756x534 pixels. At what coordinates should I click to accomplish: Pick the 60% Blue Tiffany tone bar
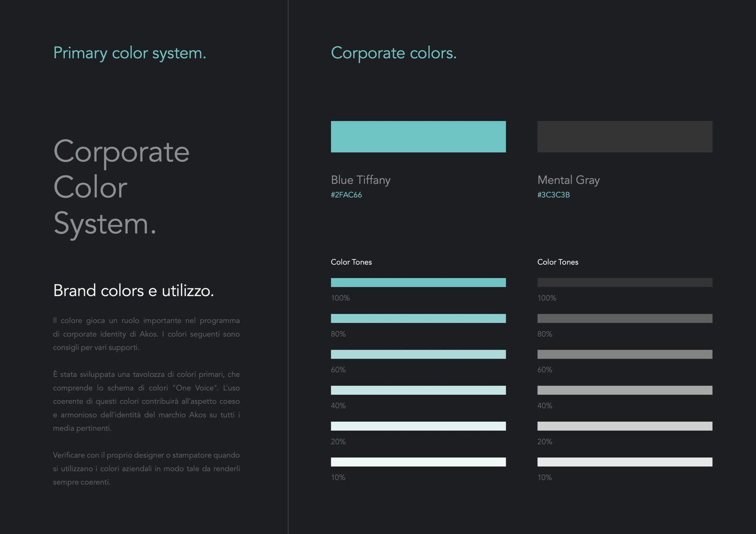pyautogui.click(x=418, y=354)
